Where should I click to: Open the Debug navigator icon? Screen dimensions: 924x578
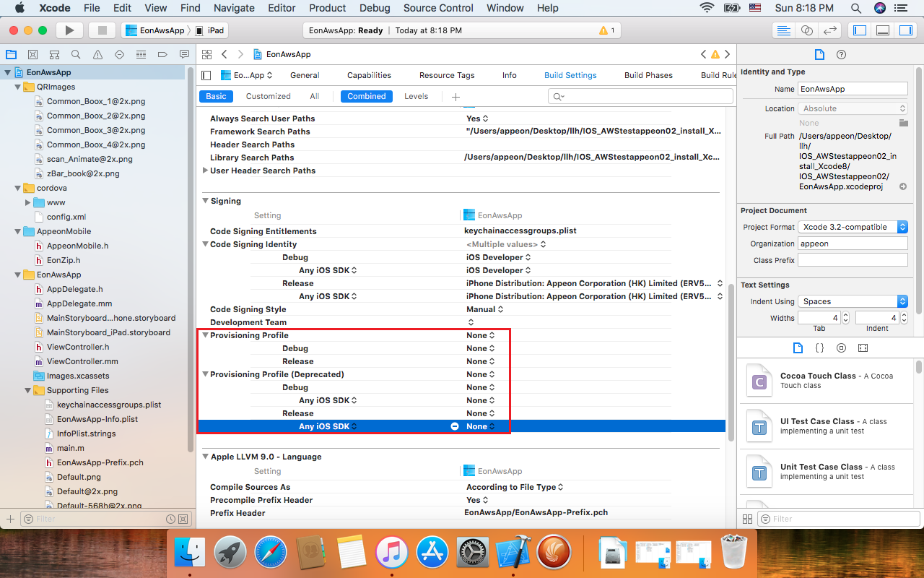(141, 55)
